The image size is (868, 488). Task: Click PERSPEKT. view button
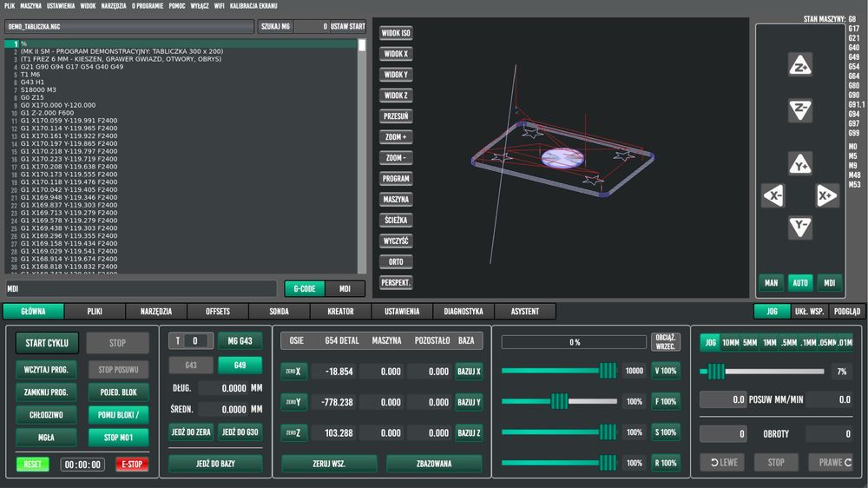[x=396, y=282]
